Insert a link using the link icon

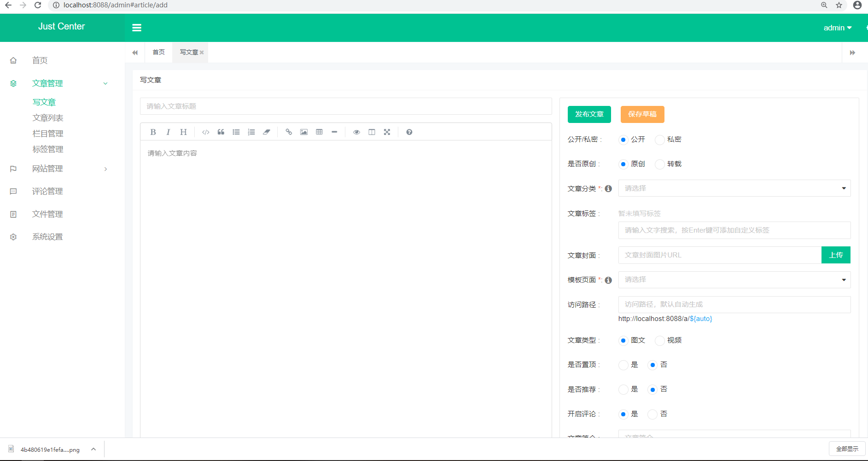(289, 132)
